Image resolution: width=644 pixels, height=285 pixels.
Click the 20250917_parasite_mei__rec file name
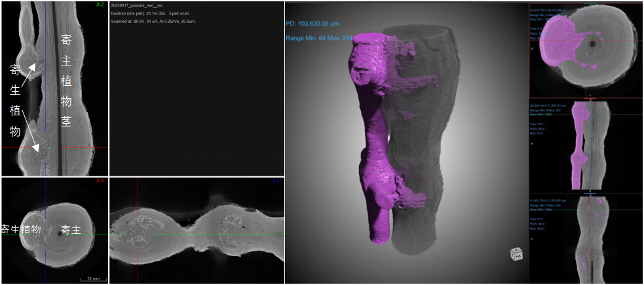(x=137, y=5)
